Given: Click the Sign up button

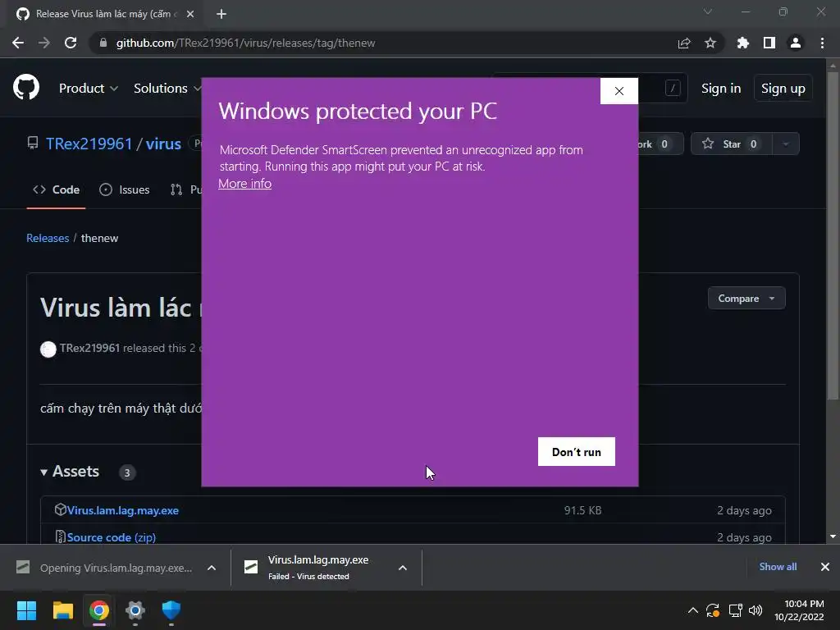Looking at the screenshot, I should (x=783, y=89).
